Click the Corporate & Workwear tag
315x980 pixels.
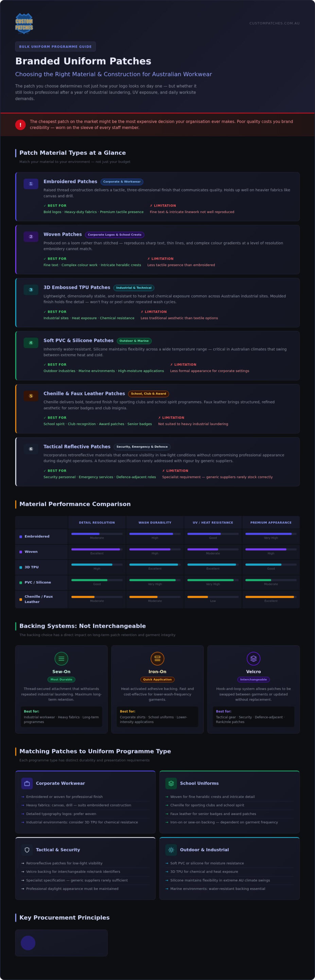[122, 182]
